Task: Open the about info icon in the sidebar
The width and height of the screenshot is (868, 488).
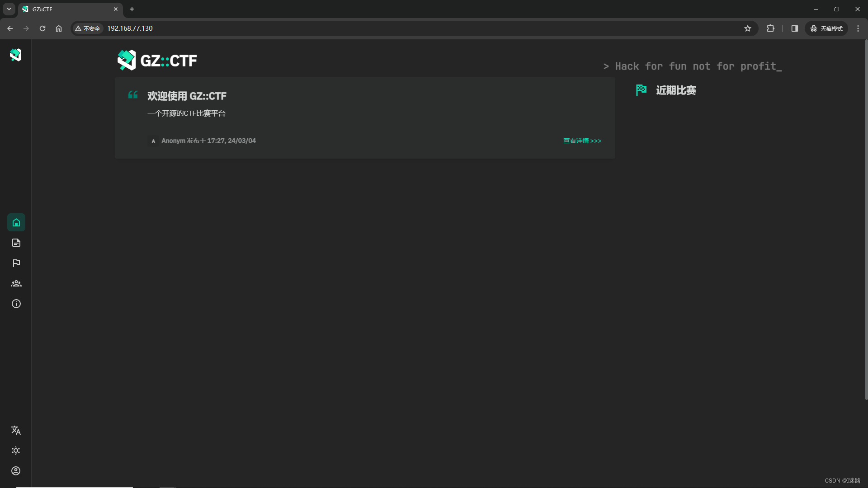Action: pyautogui.click(x=16, y=304)
